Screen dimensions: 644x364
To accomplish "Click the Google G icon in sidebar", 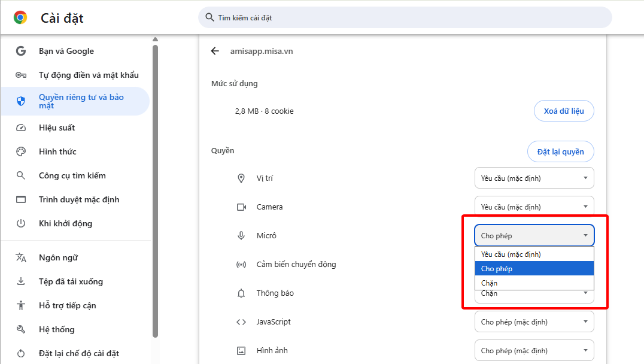I will [21, 51].
